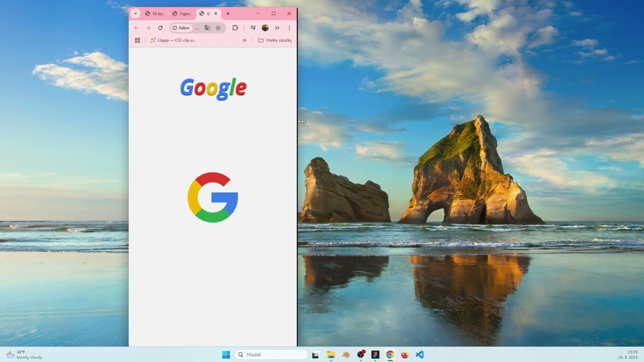Bookmark this page with the star
The height and width of the screenshot is (362, 644).
(218, 28)
